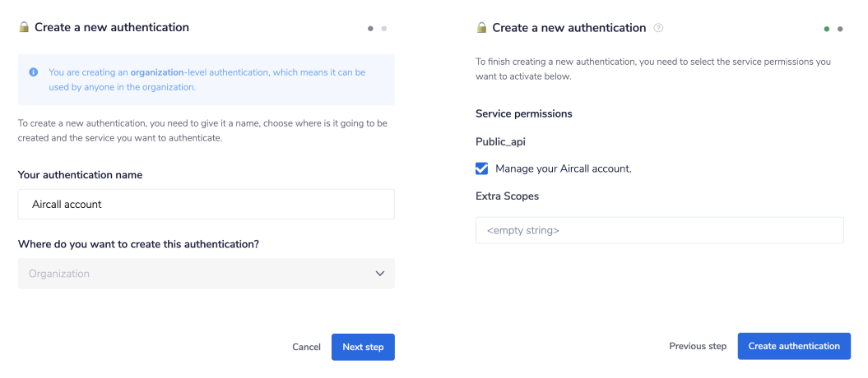Click the Create authentication button
868x378 pixels.
[794, 346]
